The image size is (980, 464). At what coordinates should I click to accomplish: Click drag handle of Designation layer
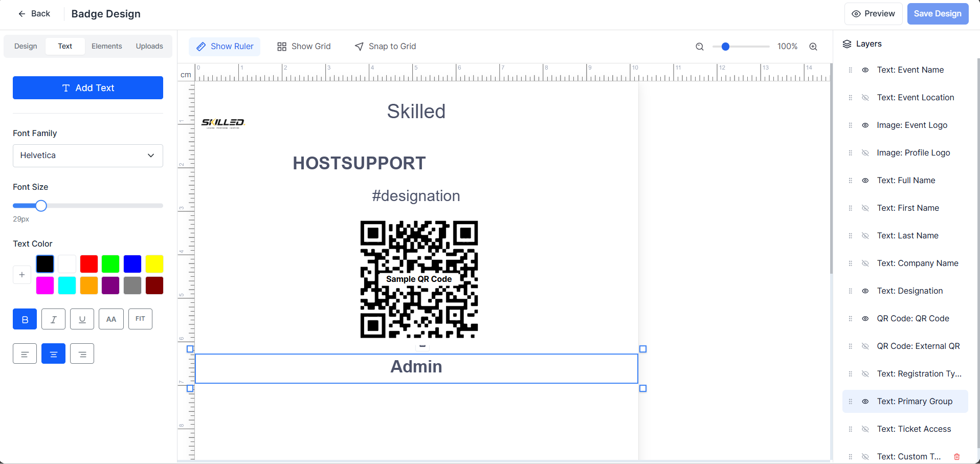[x=851, y=291]
